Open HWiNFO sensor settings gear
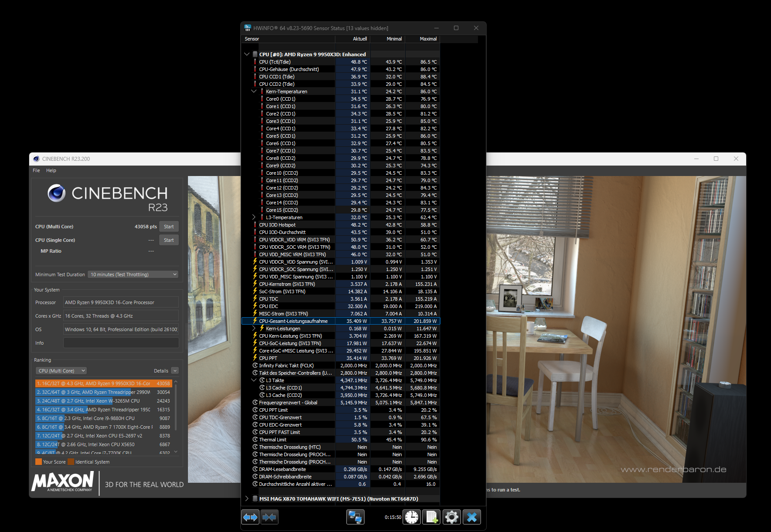 point(452,517)
